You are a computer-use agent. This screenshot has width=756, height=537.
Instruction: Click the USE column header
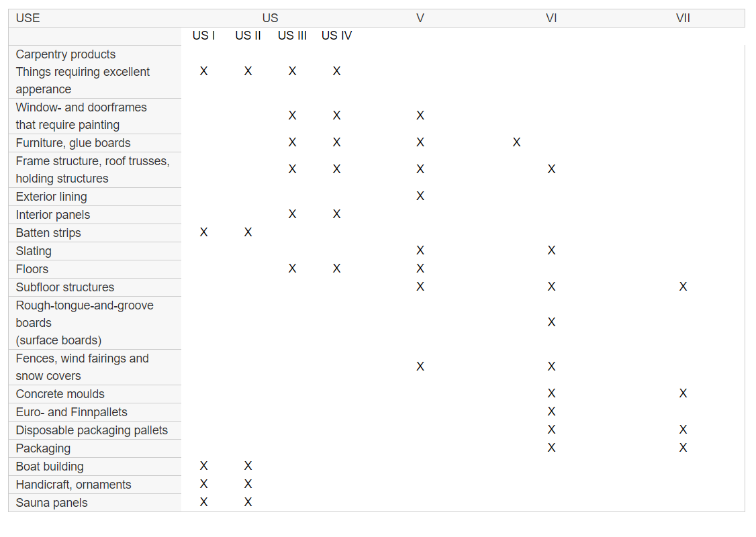(28, 18)
